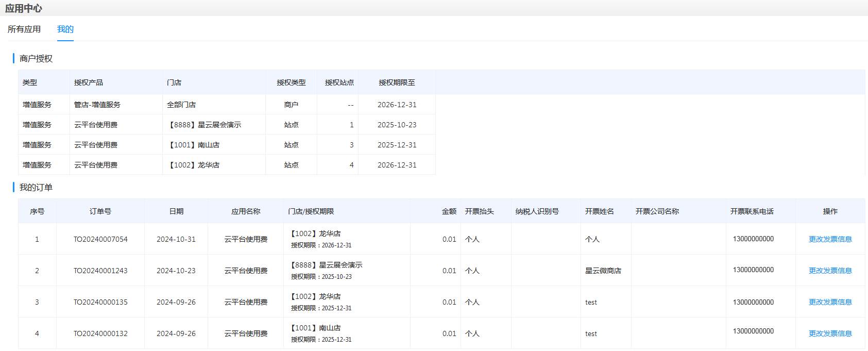Click the 商户 authorization type cell
The image size is (868, 351).
pyautogui.click(x=291, y=105)
